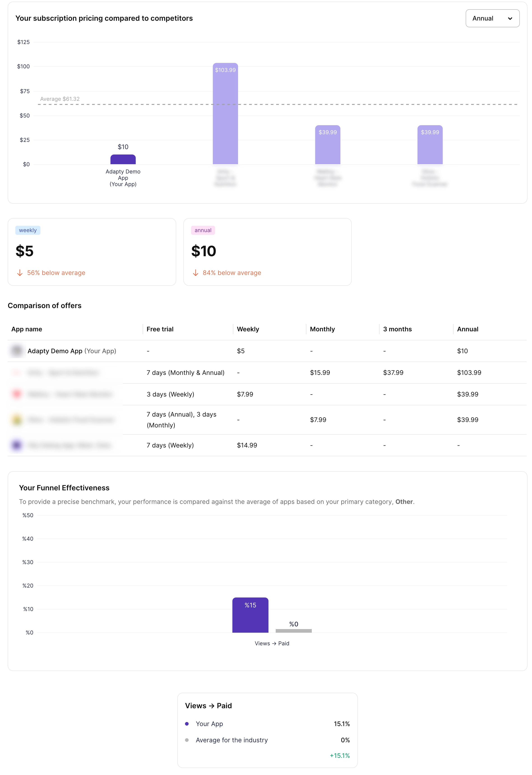Click the Adapty Demo App icon in table
The image size is (532, 775).
17,351
